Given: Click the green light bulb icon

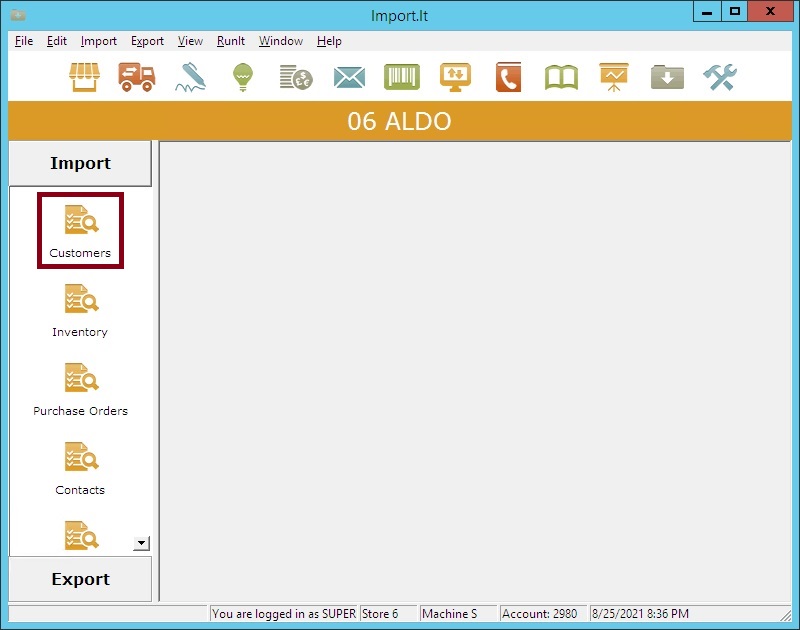Looking at the screenshot, I should 243,78.
